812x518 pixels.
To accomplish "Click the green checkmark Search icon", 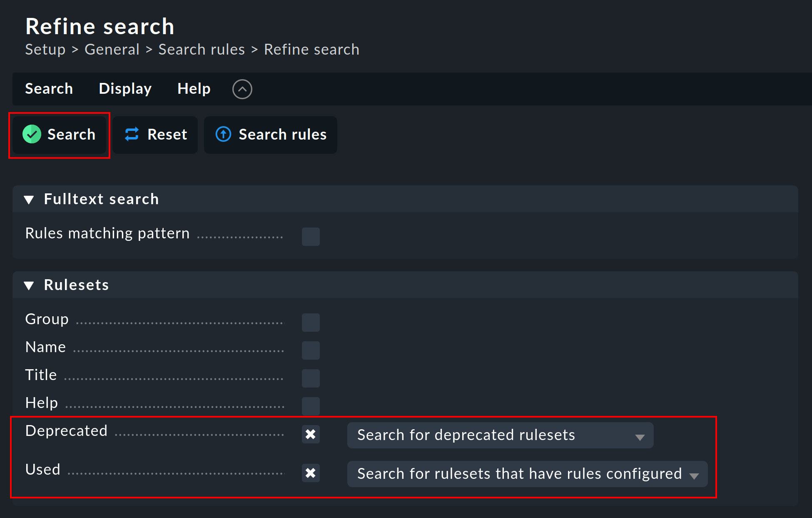I will [32, 134].
